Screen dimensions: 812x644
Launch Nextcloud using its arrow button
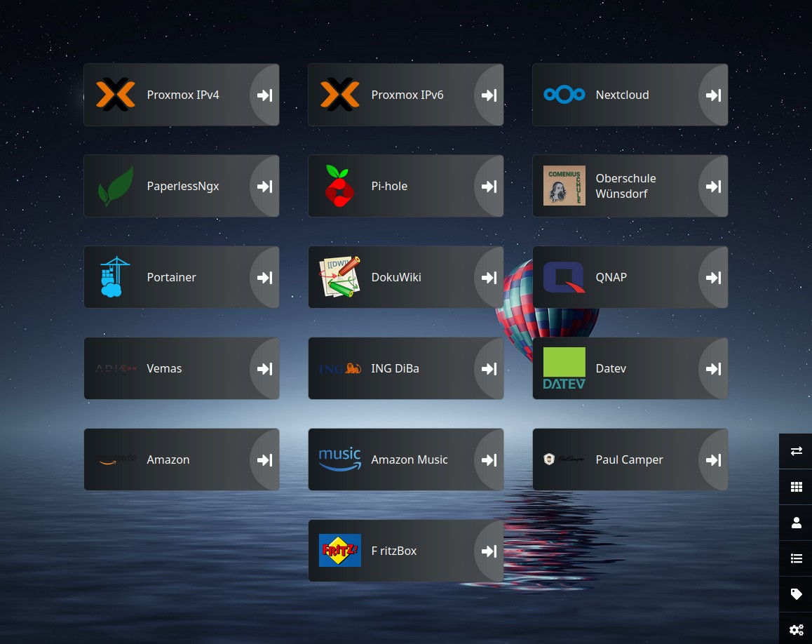(x=713, y=95)
